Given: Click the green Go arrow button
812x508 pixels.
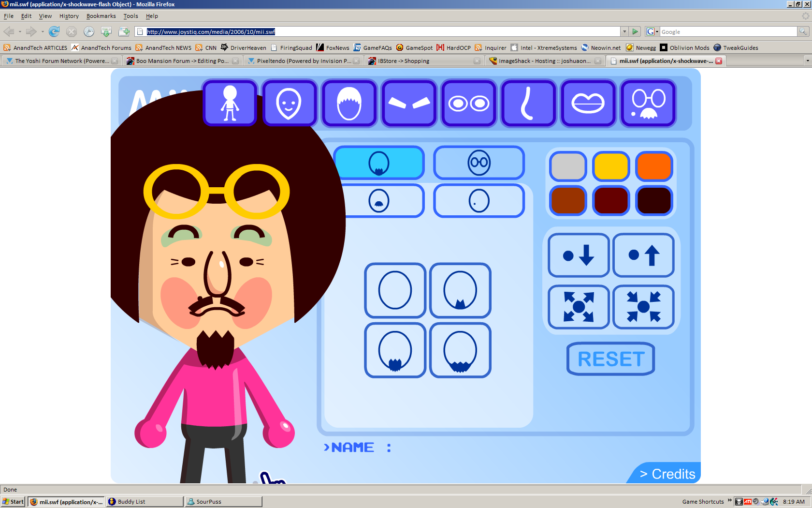Looking at the screenshot, I should [636, 32].
